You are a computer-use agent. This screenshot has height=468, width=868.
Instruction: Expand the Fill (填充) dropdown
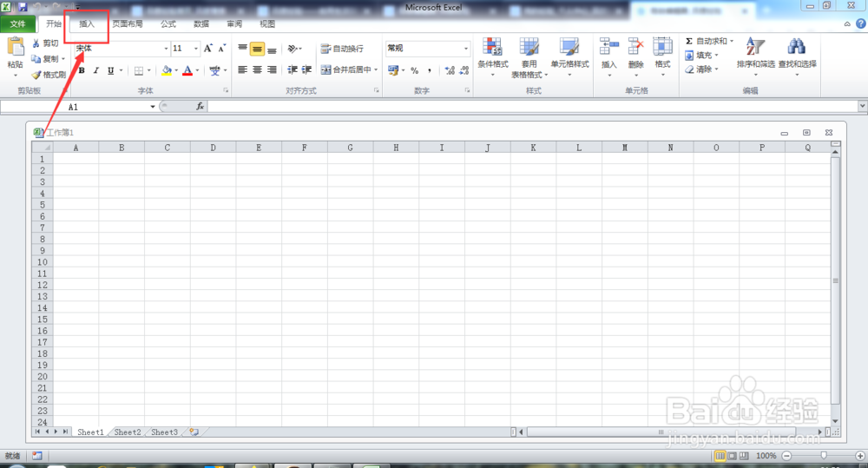pyautogui.click(x=716, y=56)
